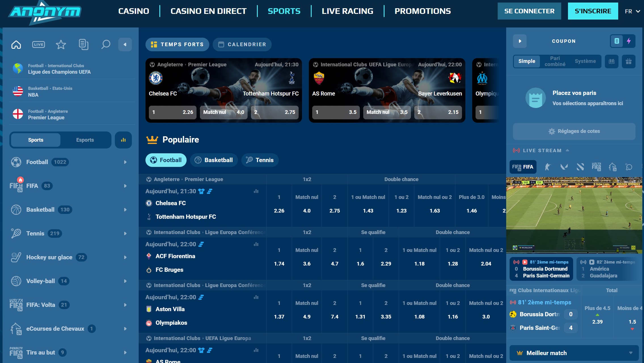Open bet history documents icon
Viewport: 644px width, 363px height.
click(83, 44)
